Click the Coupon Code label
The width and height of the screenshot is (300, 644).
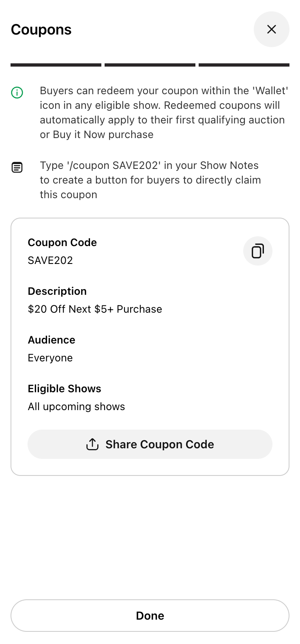[x=62, y=242]
